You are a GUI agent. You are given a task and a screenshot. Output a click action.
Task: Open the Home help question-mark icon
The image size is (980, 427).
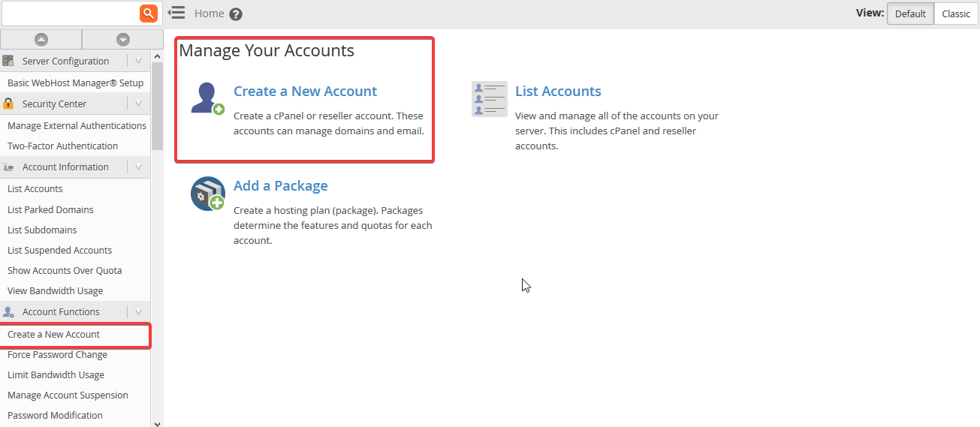point(236,14)
